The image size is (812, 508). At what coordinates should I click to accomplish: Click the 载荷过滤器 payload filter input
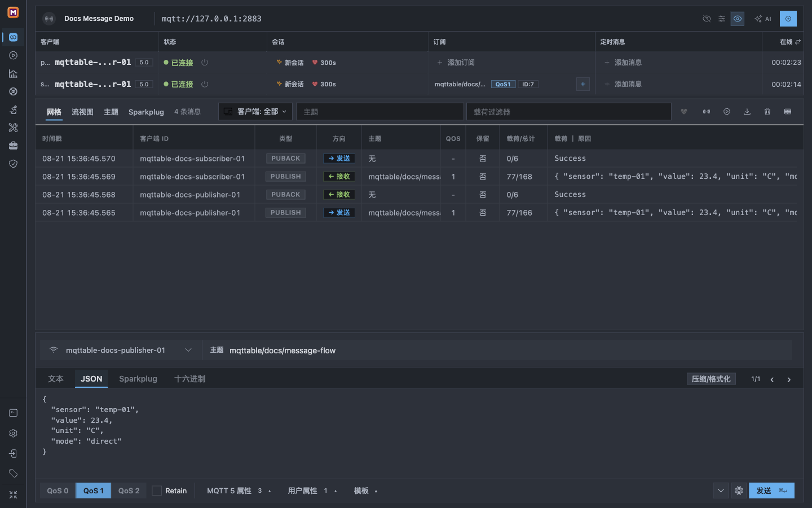(569, 112)
